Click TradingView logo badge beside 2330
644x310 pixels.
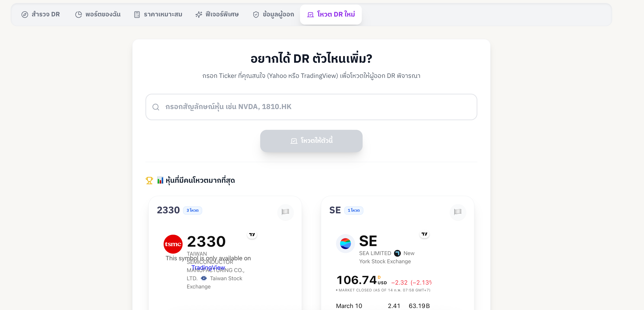pyautogui.click(x=252, y=235)
